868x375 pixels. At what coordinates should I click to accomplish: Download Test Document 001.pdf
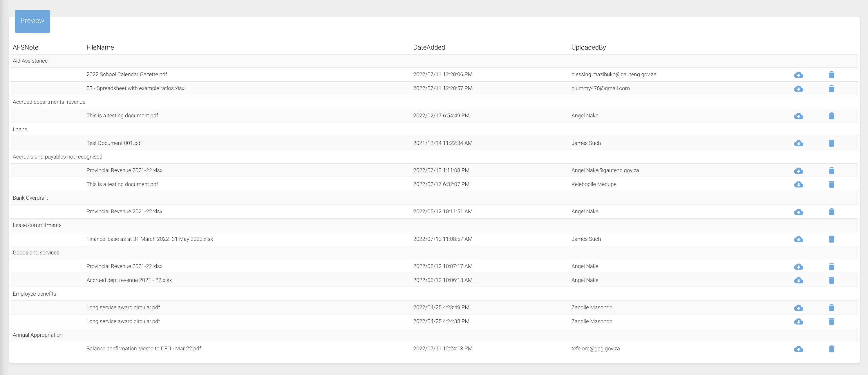click(x=798, y=143)
